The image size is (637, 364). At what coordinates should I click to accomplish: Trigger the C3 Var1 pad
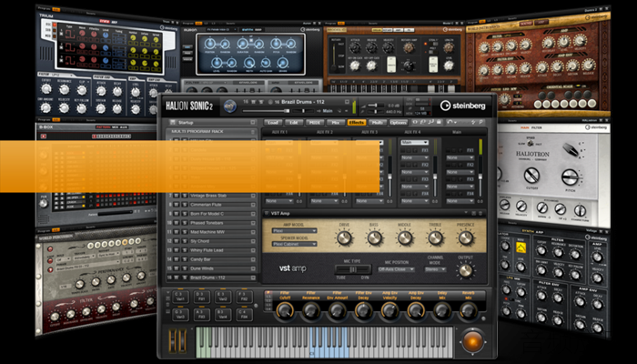point(180,296)
